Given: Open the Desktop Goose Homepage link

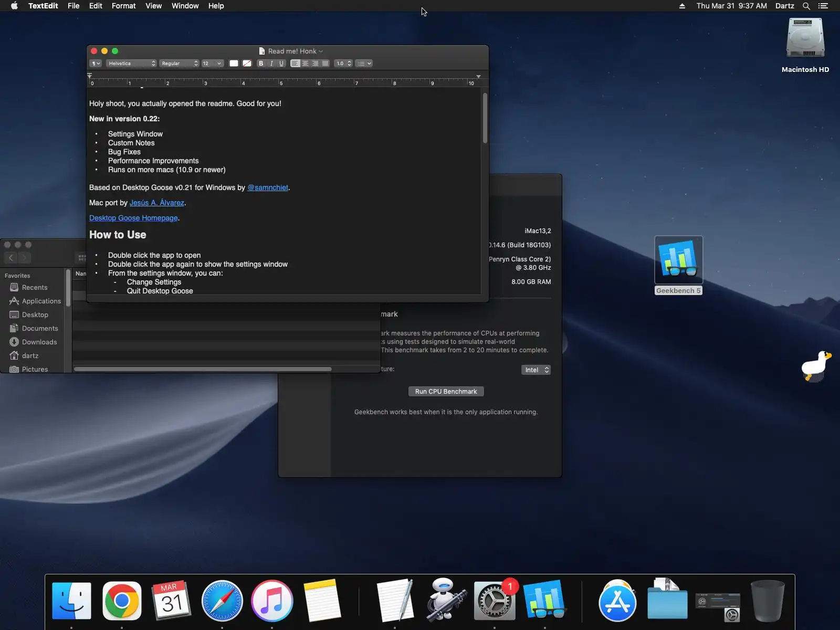Looking at the screenshot, I should (x=133, y=218).
